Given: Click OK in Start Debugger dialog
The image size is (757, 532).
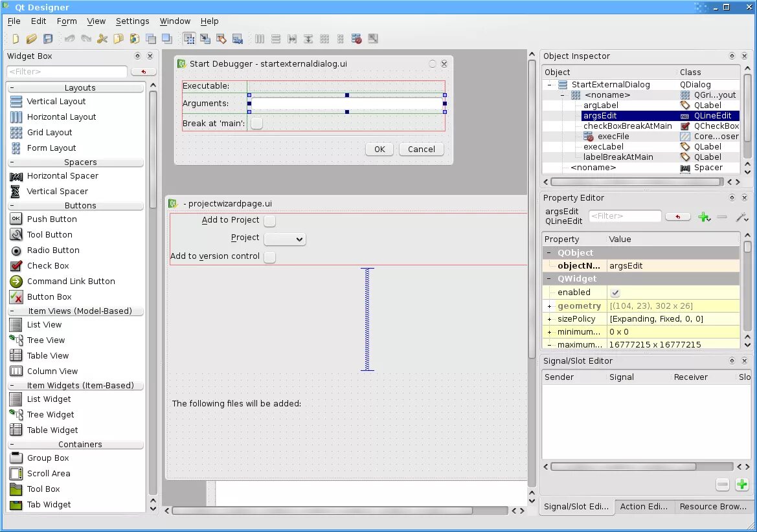Looking at the screenshot, I should [379, 150].
